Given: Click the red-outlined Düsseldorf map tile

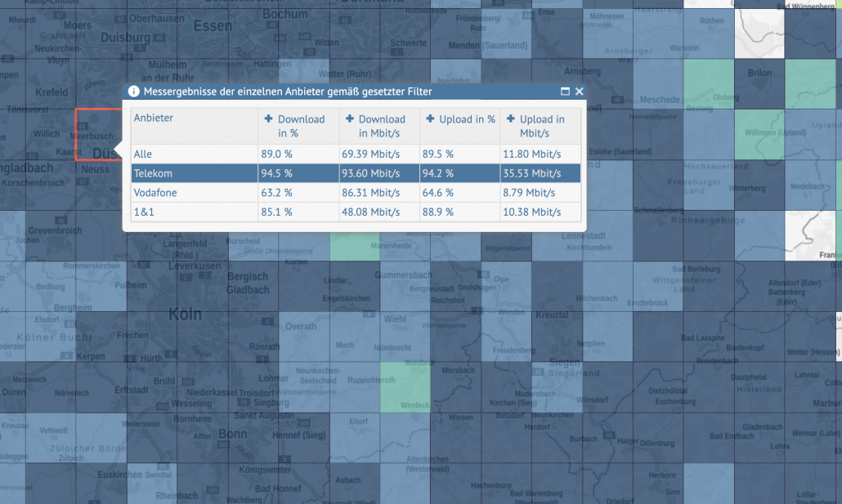Looking at the screenshot, I should click(100, 134).
